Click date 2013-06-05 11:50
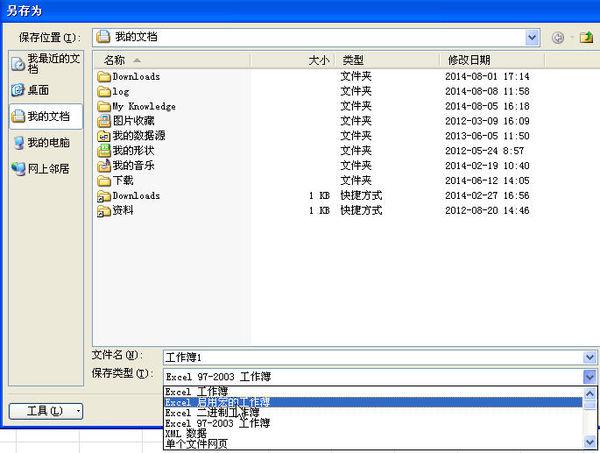This screenshot has width=600, height=453. click(x=487, y=136)
